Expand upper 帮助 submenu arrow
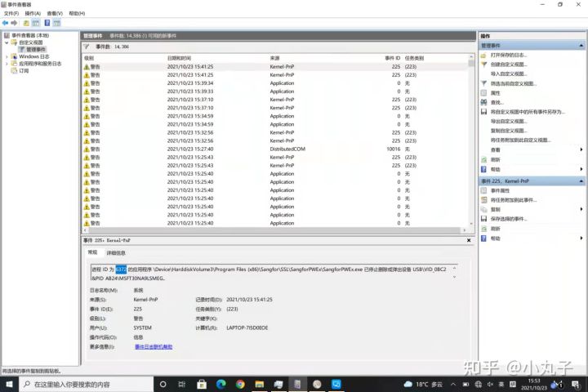 pyautogui.click(x=581, y=169)
